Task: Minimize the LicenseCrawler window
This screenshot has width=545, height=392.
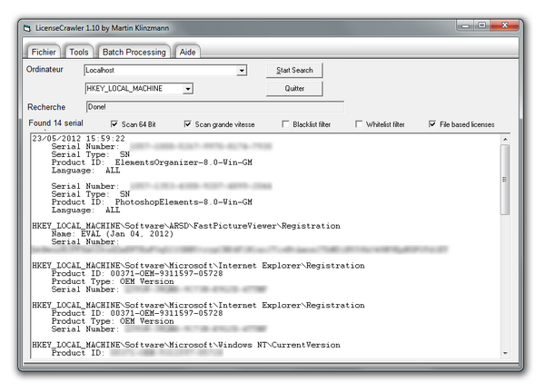Action: coord(466,25)
